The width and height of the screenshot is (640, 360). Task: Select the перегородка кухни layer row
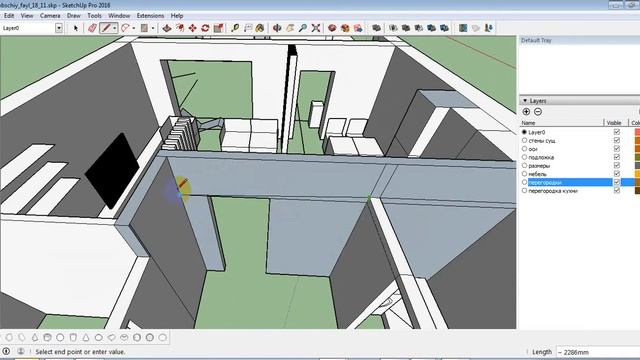pos(580,191)
